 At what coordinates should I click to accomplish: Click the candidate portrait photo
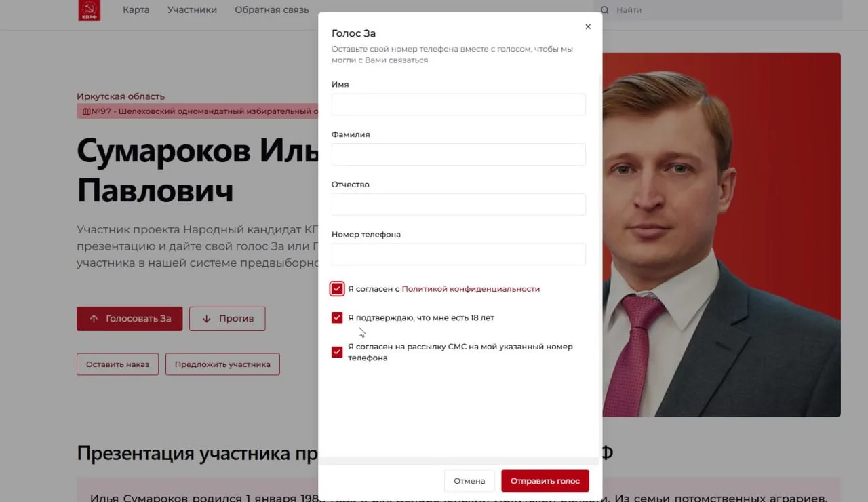pos(722,235)
